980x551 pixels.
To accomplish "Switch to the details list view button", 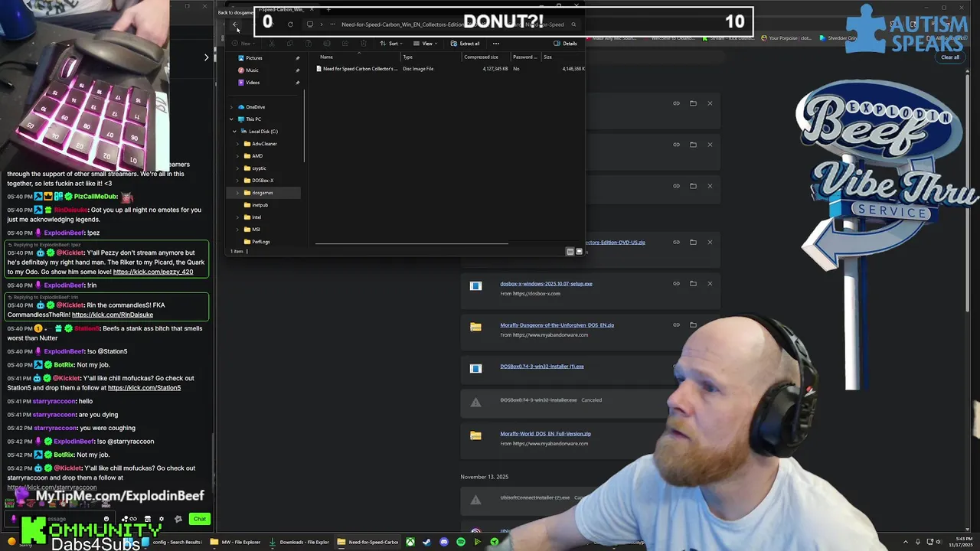I will coord(570,251).
